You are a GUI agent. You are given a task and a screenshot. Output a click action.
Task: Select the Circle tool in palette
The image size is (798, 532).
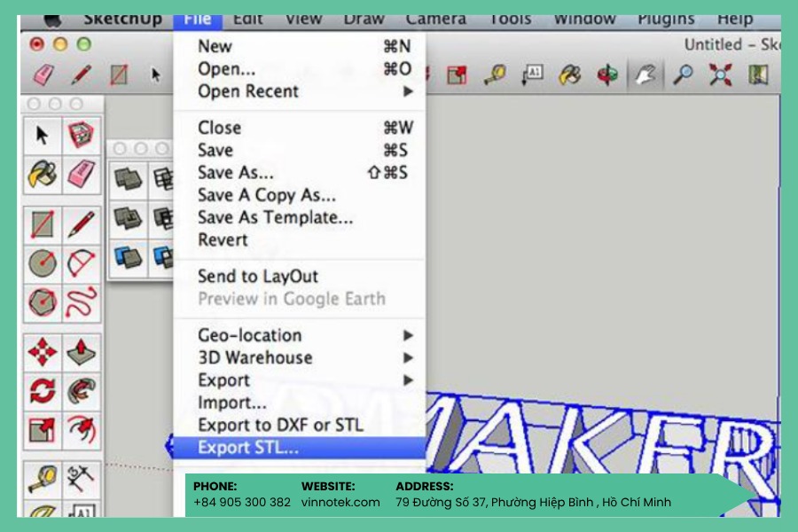43,263
